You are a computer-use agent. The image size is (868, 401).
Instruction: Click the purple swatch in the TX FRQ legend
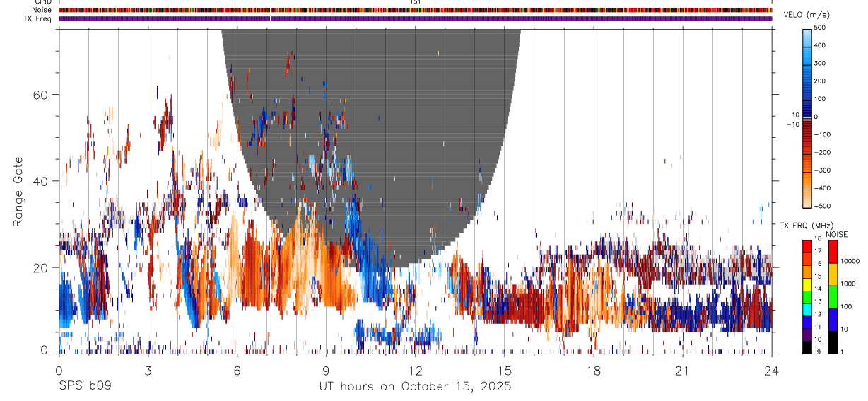tap(807, 335)
